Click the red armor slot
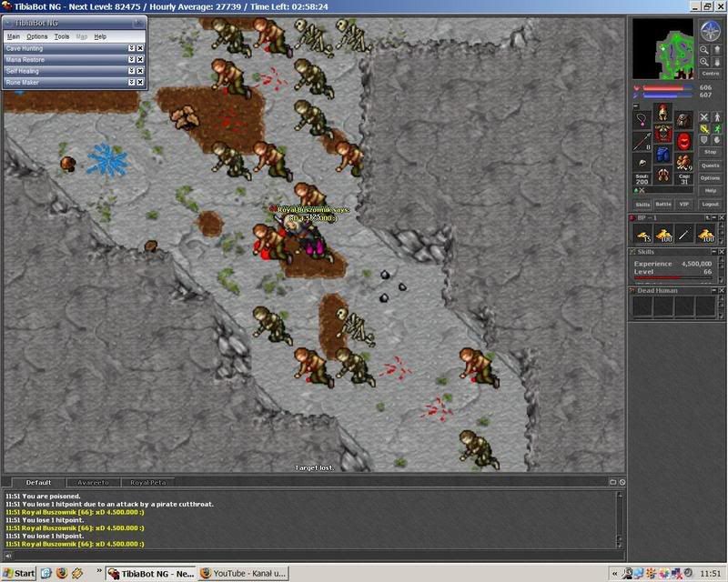Viewport: 728px width, 582px height. [662, 134]
